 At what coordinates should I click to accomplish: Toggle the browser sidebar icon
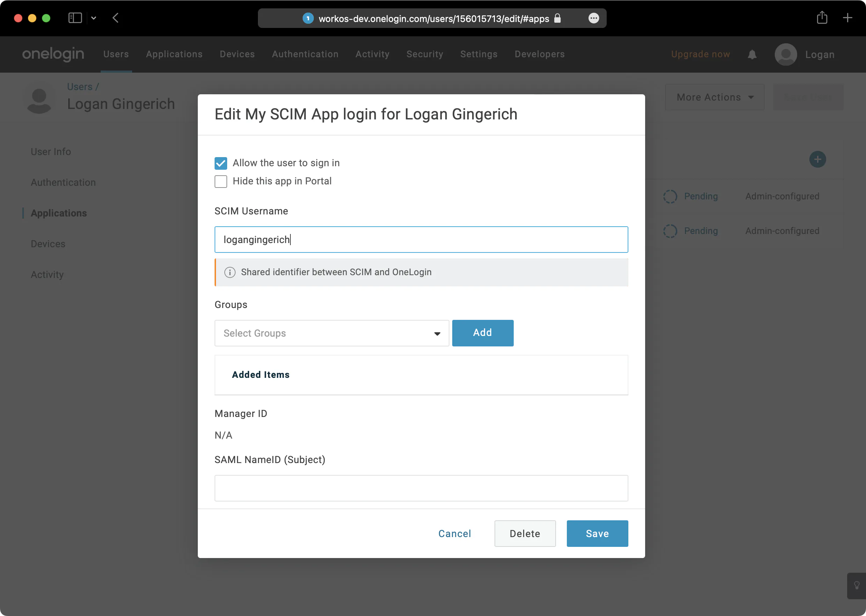pos(75,17)
